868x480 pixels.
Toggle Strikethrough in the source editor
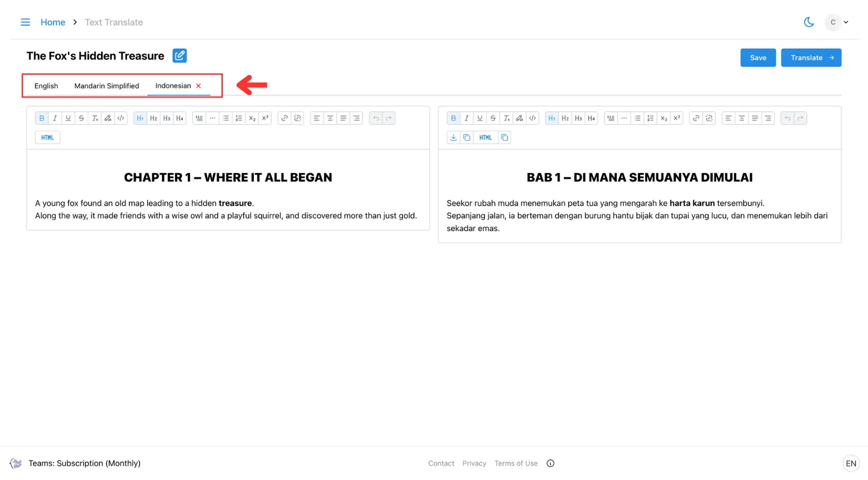coord(81,118)
